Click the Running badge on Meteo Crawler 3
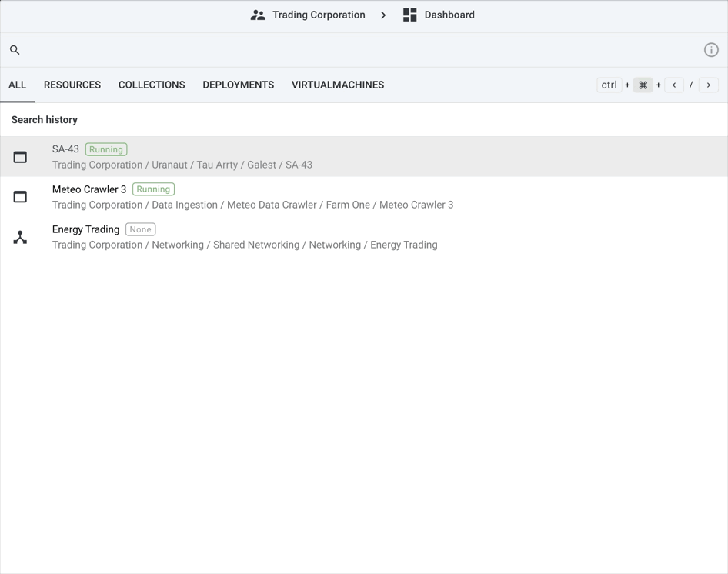Screen dimensions: 728x574 153,189
